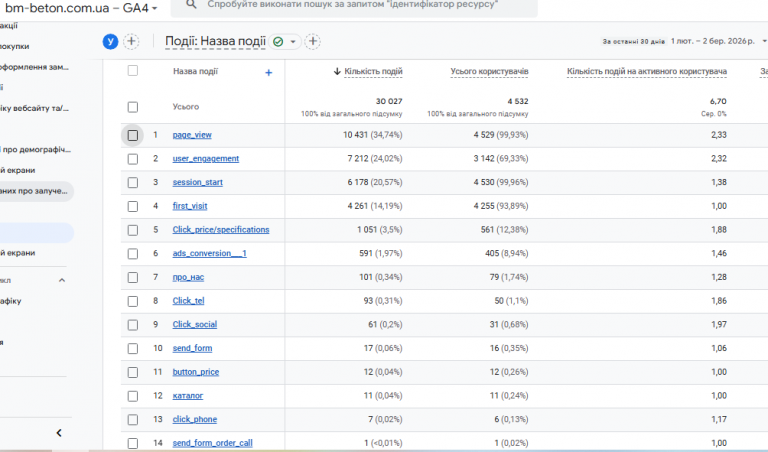The height and width of the screenshot is (452, 768).
Task: Open the sidebar item ending in 'про демографіч...'
Action: tap(35, 149)
